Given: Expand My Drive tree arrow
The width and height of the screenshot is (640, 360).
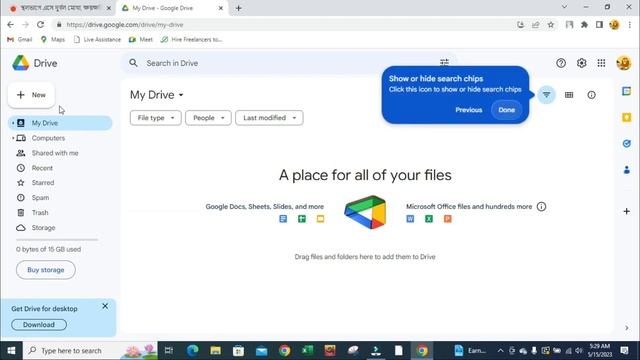Looking at the screenshot, I should (x=13, y=123).
